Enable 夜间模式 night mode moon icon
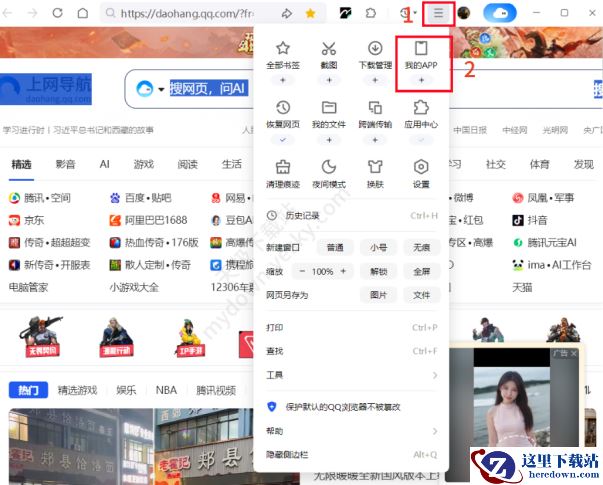 (x=329, y=168)
